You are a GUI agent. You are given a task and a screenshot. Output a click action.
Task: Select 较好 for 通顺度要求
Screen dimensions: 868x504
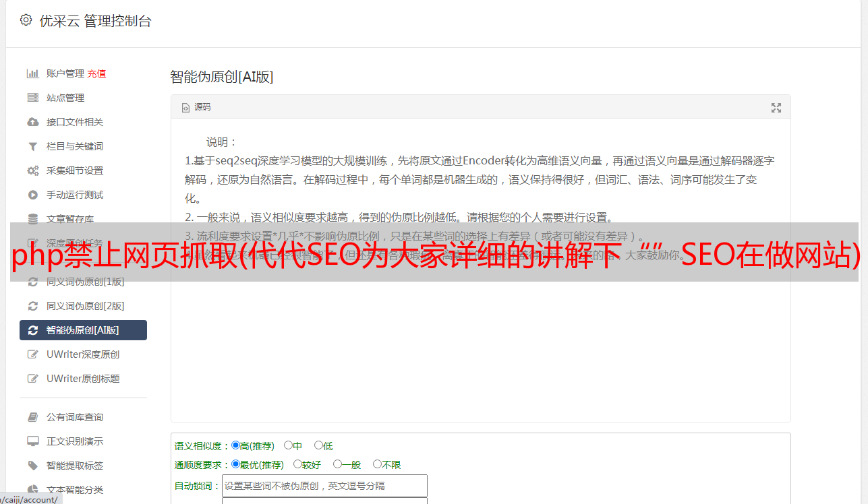(297, 464)
